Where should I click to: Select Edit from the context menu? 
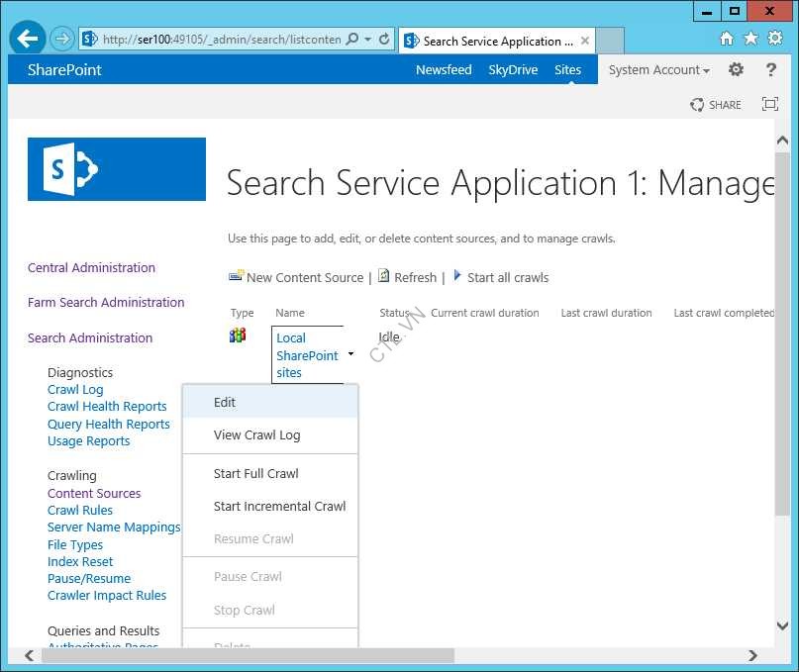(x=225, y=402)
